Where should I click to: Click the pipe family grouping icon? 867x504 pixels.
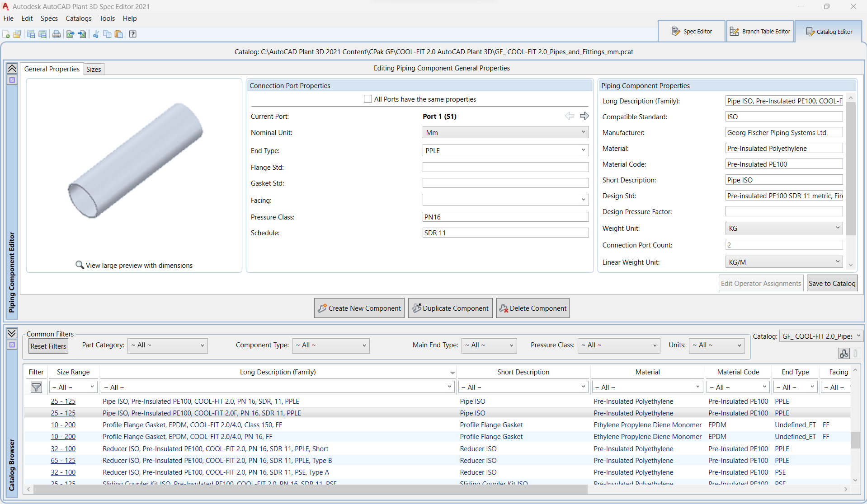(843, 354)
